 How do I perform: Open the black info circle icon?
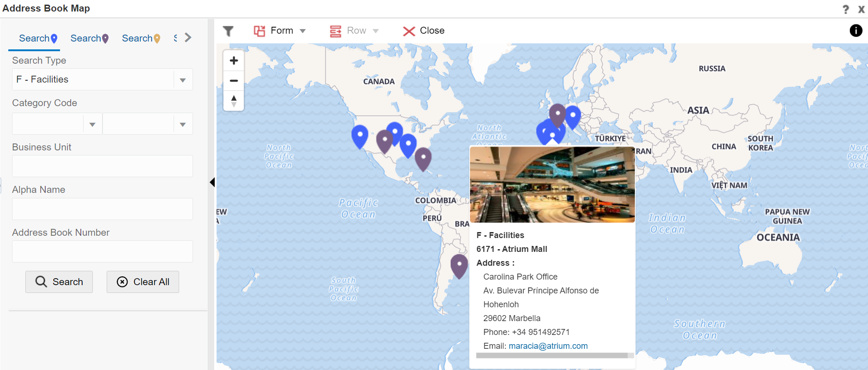click(856, 30)
